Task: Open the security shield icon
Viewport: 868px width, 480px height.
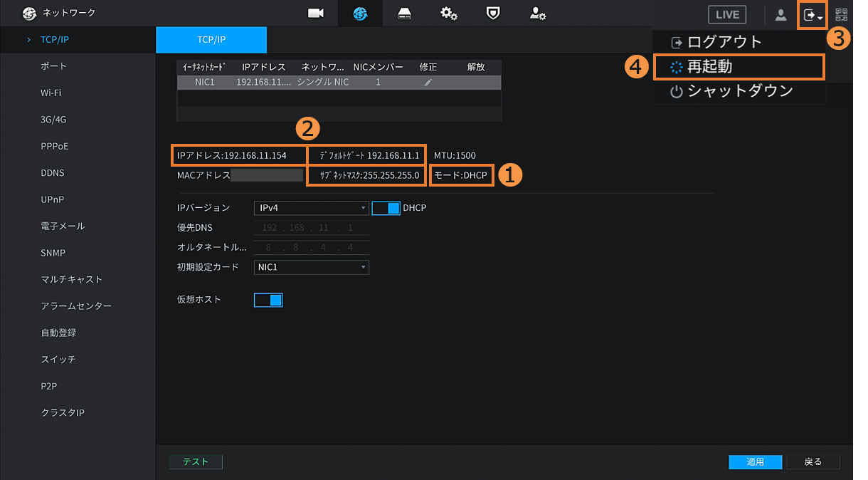Action: 492,14
